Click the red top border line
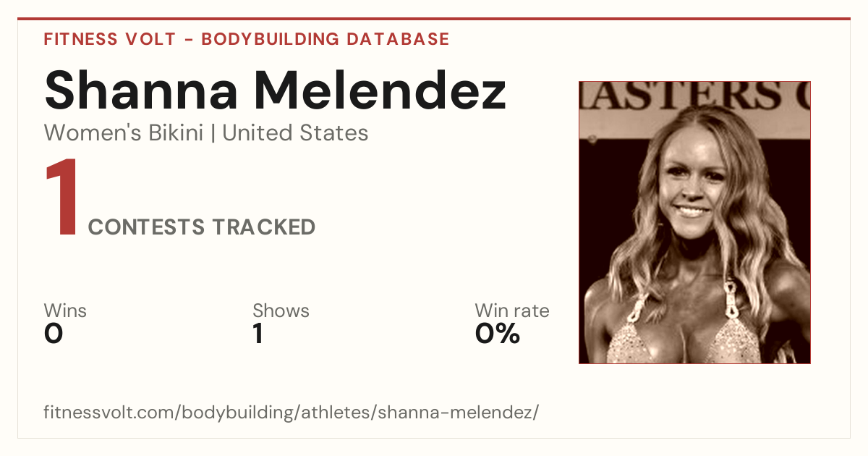The image size is (868, 456). [434, 19]
